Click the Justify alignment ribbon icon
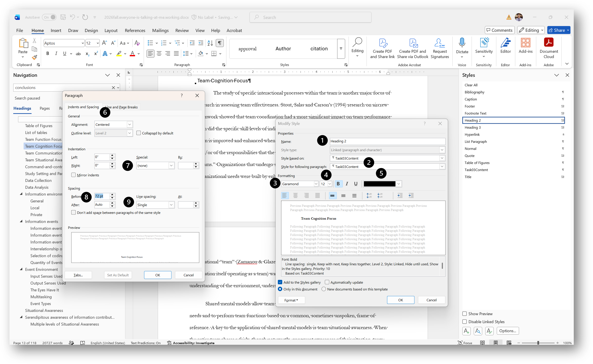Image resolution: width=593 pixels, height=364 pixels. 176,54
